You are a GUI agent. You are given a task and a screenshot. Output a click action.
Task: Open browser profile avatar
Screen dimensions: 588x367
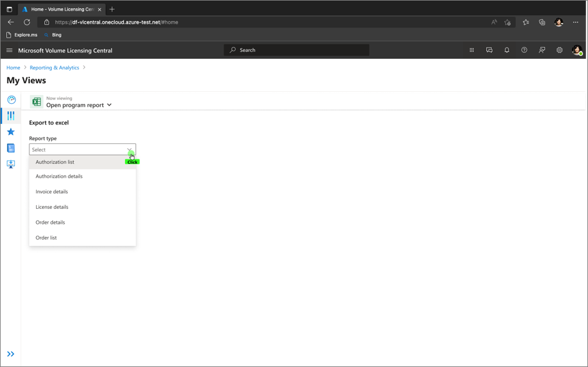pos(559,22)
